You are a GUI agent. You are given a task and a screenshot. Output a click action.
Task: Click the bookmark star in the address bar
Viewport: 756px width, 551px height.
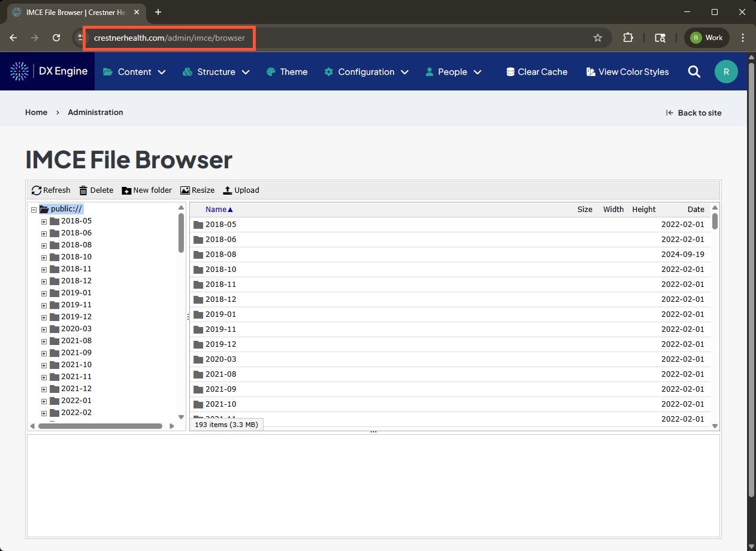(x=597, y=37)
